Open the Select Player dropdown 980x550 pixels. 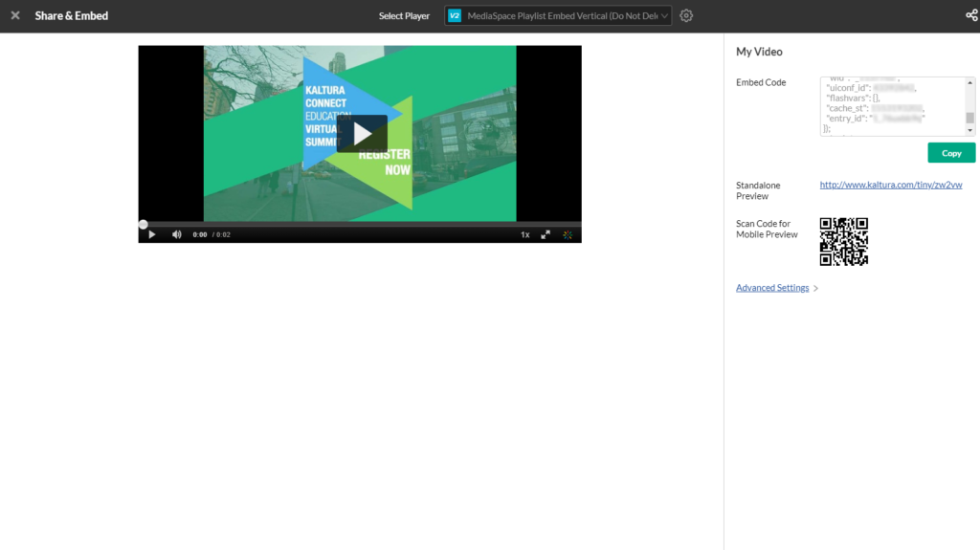558,15
